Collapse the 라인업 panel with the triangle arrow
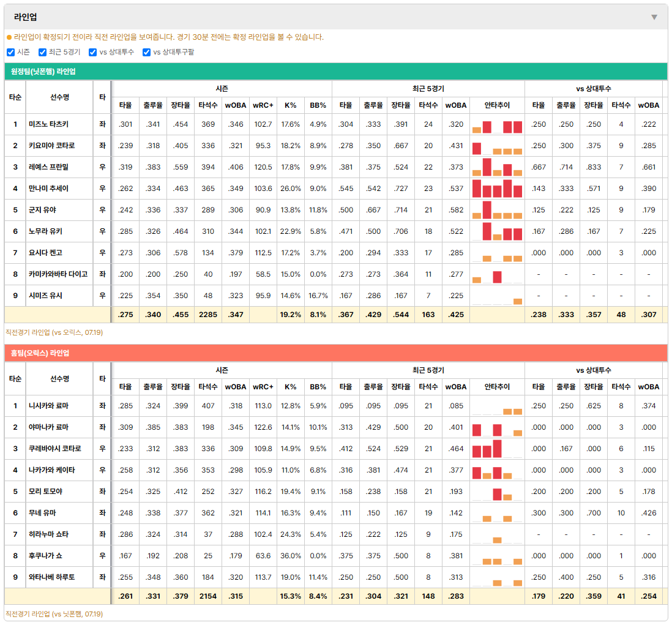 pyautogui.click(x=654, y=17)
